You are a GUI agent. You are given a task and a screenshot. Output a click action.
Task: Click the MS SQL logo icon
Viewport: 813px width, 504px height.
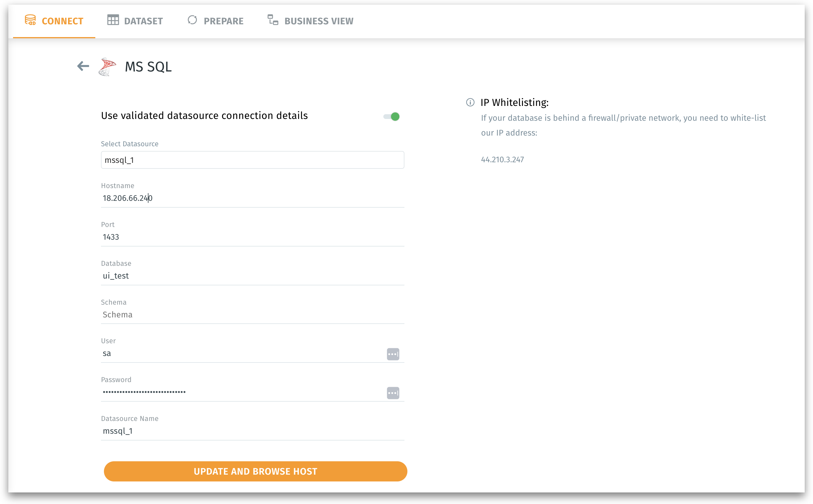(x=107, y=67)
